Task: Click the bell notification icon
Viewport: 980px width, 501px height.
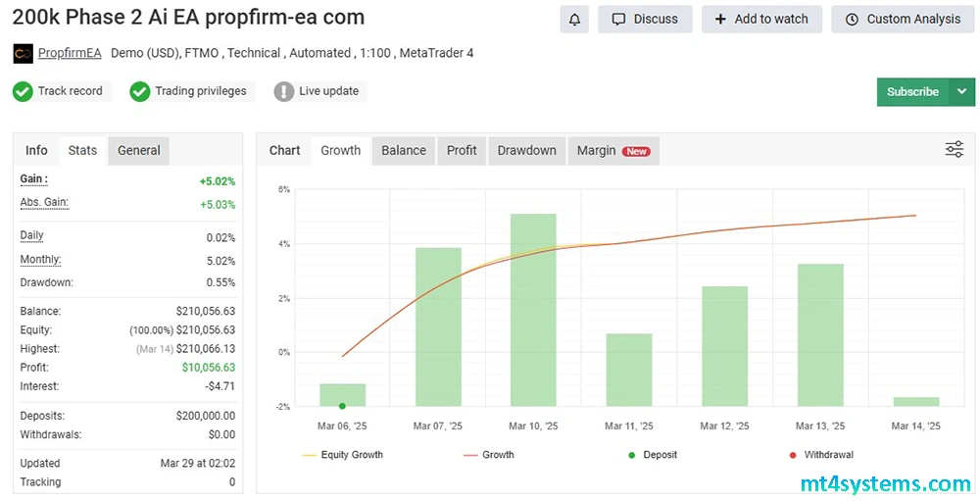Action: pos(574,20)
